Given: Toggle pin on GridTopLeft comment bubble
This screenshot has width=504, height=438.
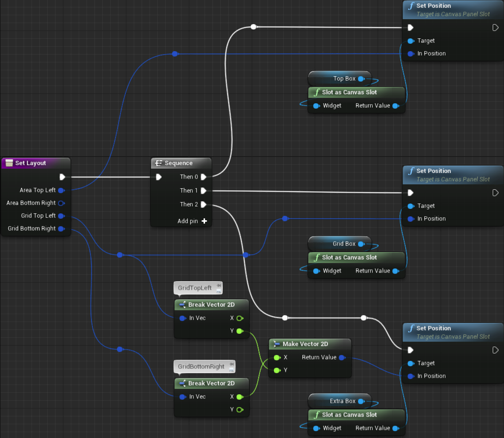Looking at the screenshot, I should click(x=219, y=285).
